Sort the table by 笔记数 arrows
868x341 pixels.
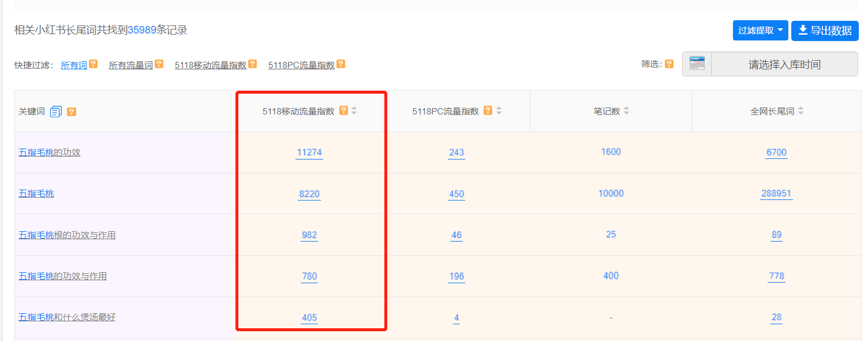point(626,111)
